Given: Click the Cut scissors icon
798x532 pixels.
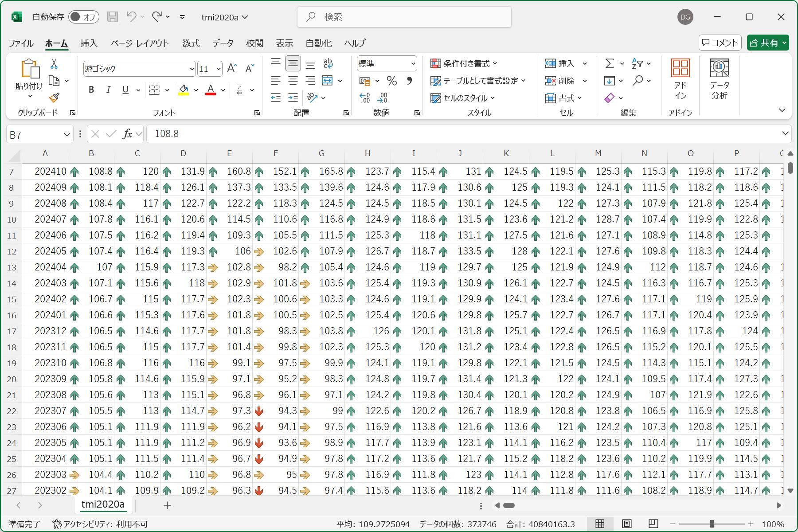Looking at the screenshot, I should [54, 64].
